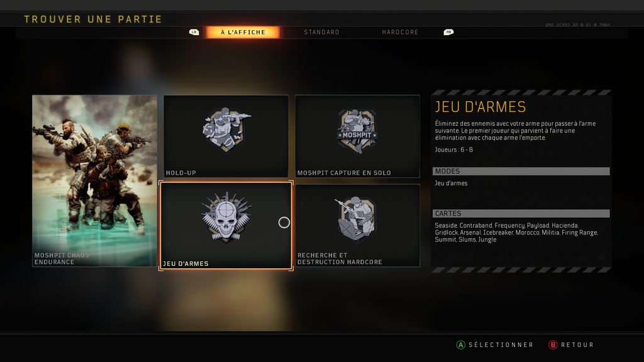Viewport: 644px width, 362px height.
Task: Click Recherche et Destruction Hardcore label
Action: [340, 258]
